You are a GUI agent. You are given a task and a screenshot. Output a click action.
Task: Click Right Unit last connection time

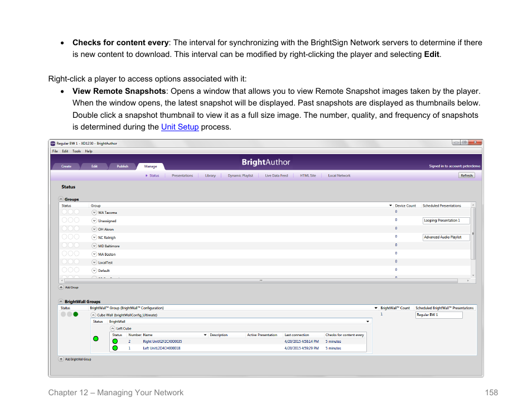(x=301, y=341)
